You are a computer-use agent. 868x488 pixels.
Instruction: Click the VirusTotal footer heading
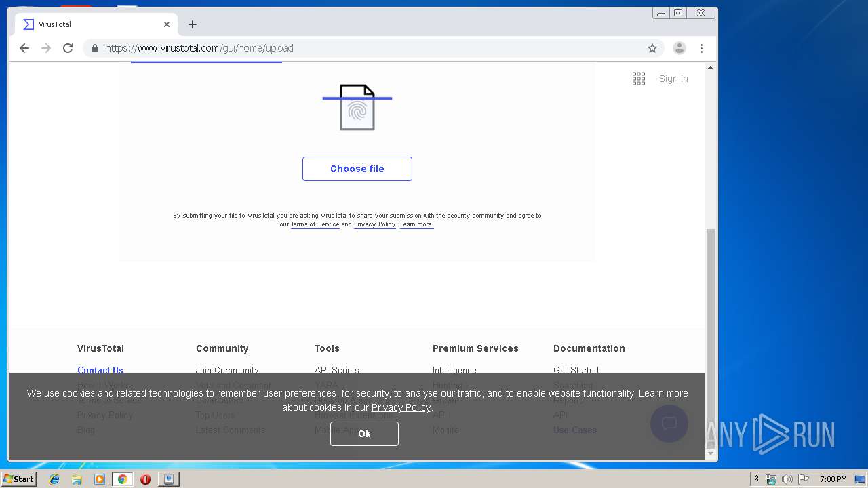coord(100,348)
